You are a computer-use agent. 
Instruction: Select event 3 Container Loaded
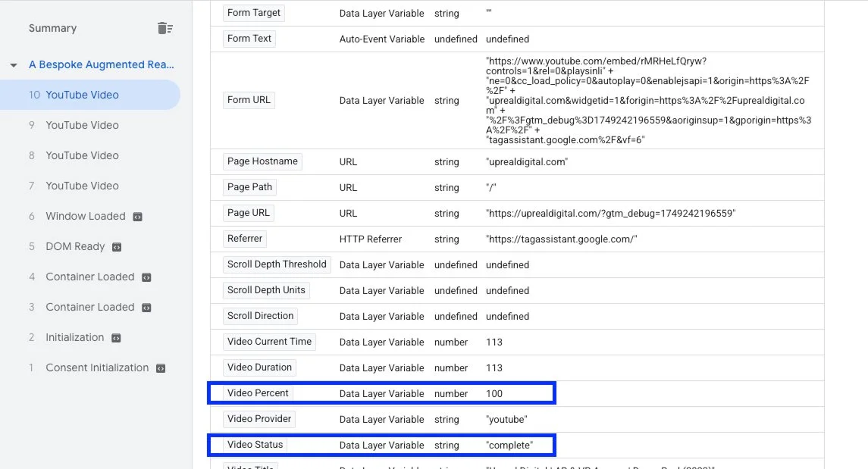click(90, 308)
